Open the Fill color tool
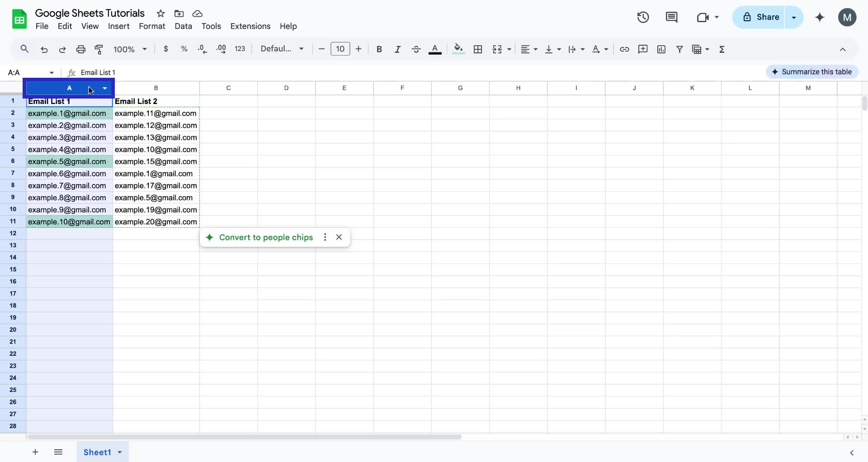Image resolution: width=868 pixels, height=462 pixels. [458, 49]
